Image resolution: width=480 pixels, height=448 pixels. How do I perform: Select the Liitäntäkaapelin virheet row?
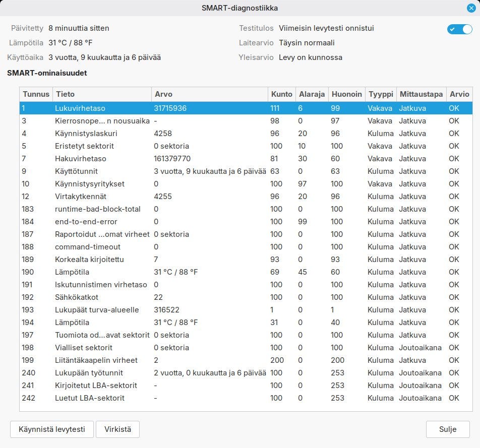246,360
